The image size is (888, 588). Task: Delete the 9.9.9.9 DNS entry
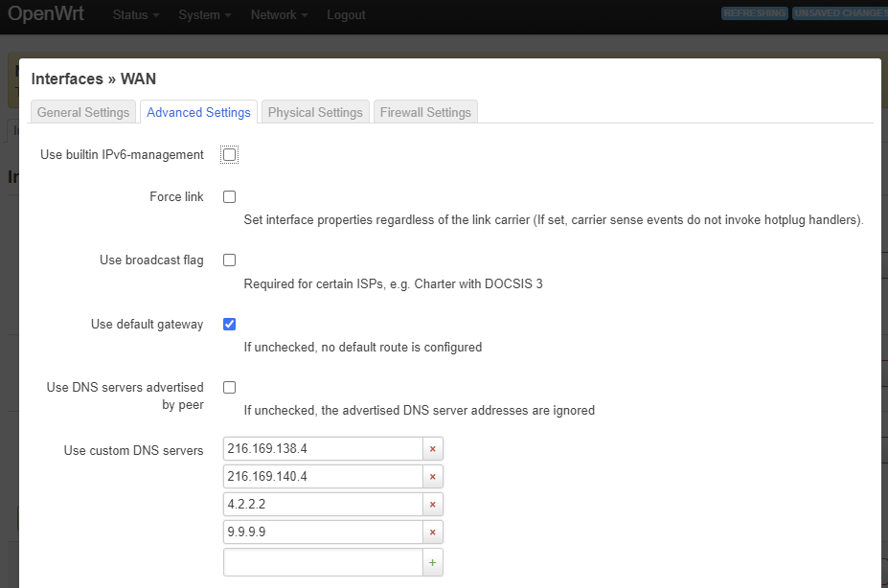tap(432, 531)
